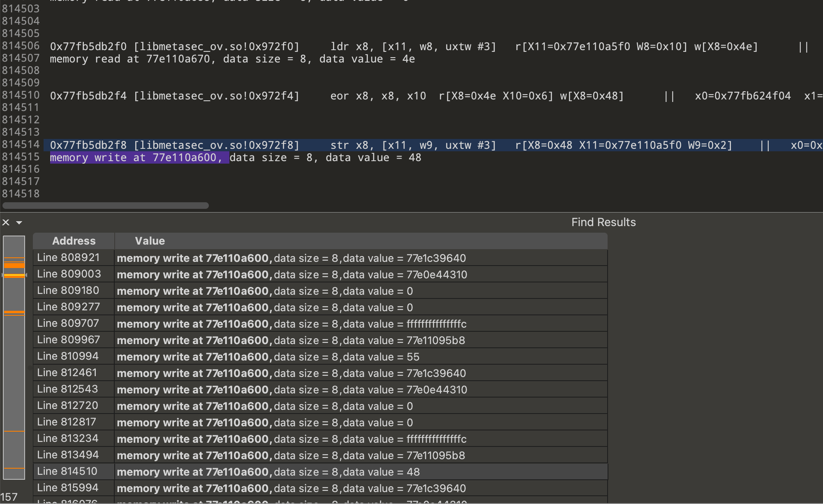823x504 pixels.
Task: Click the eor x8, x8, x10 line
Action: 378,96
